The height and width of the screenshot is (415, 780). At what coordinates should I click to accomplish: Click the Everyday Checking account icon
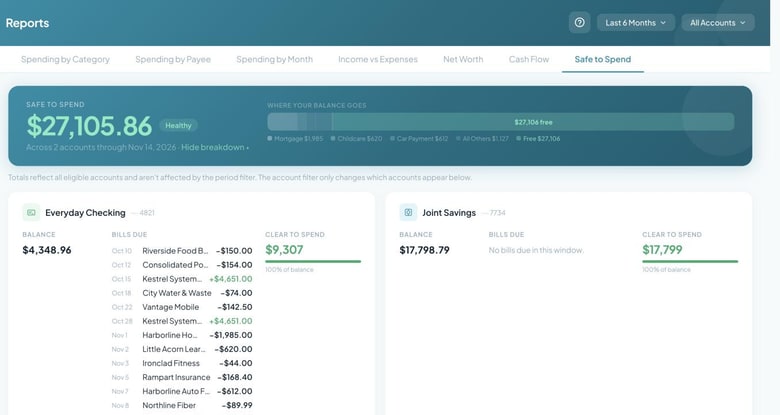[31, 212]
